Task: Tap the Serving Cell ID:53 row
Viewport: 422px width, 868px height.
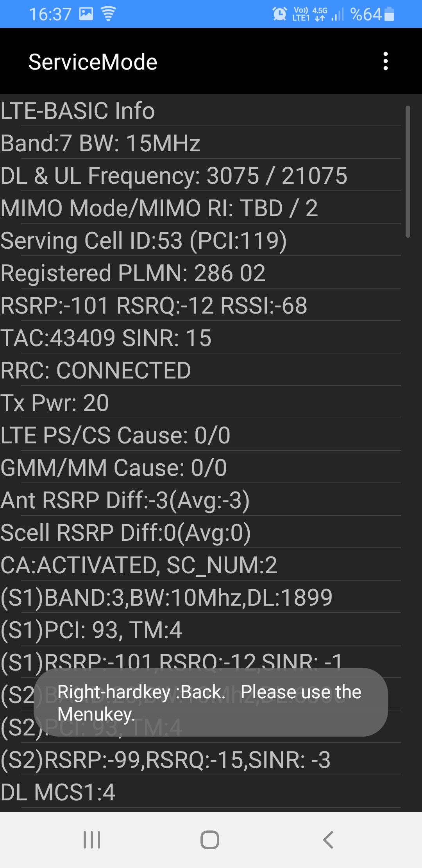Action: click(200, 240)
